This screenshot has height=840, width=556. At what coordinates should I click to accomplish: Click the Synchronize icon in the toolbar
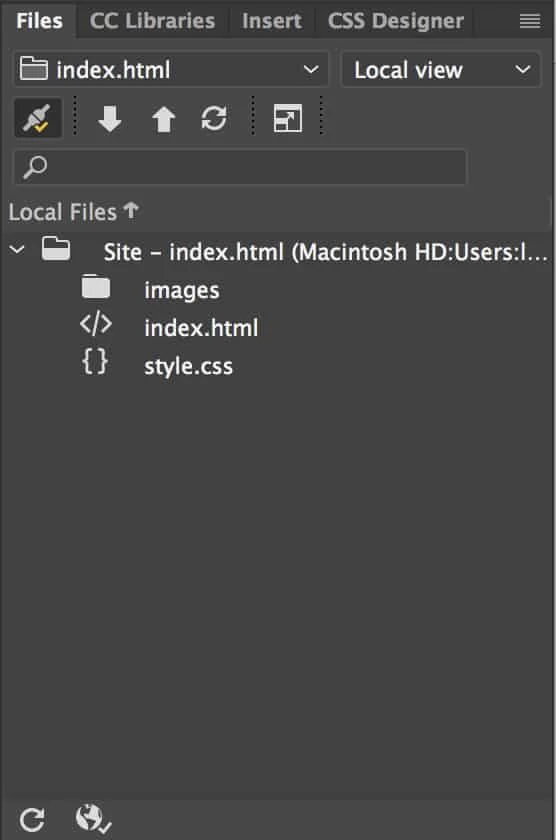point(214,118)
